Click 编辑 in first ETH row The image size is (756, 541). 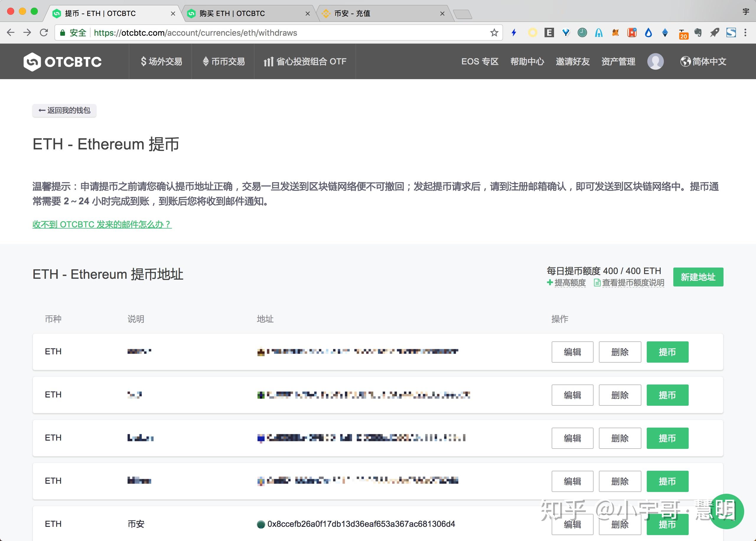(572, 352)
